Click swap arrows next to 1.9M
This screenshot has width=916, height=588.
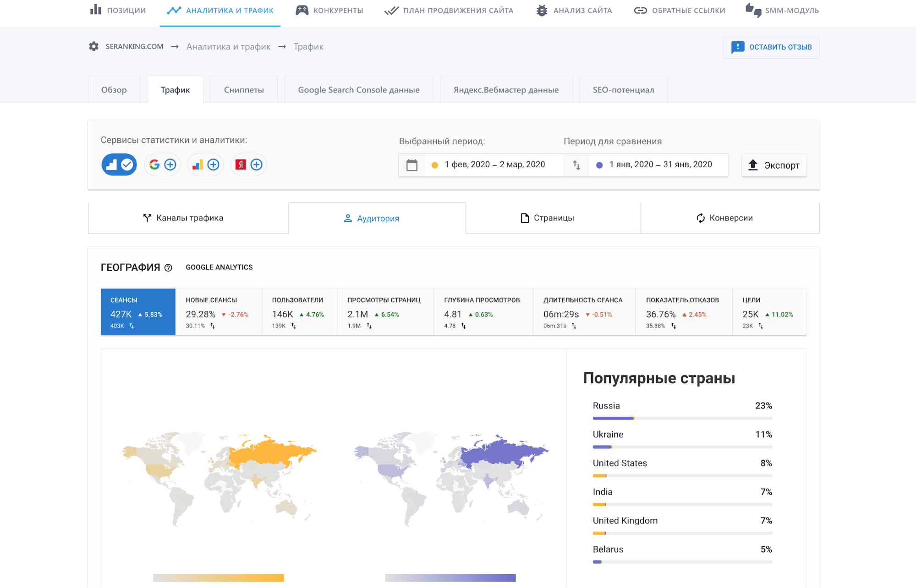(x=369, y=326)
